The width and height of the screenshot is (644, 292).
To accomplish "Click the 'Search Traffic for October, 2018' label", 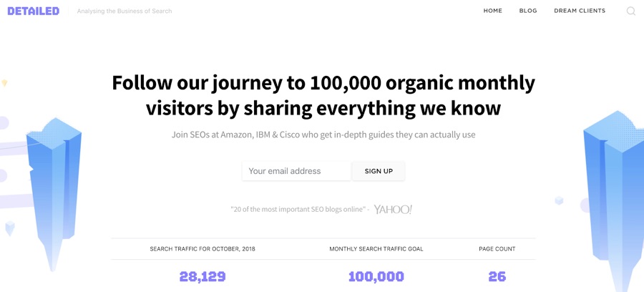I will pyautogui.click(x=203, y=249).
